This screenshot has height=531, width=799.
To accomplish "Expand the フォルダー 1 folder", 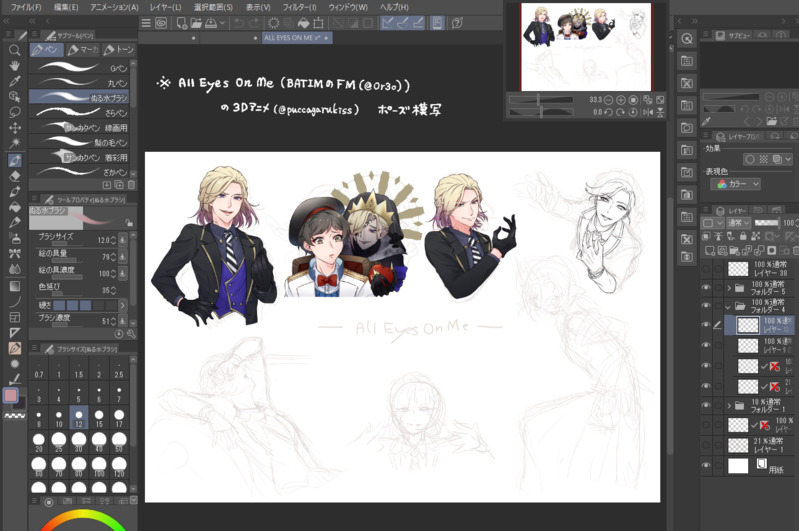I will pyautogui.click(x=729, y=406).
